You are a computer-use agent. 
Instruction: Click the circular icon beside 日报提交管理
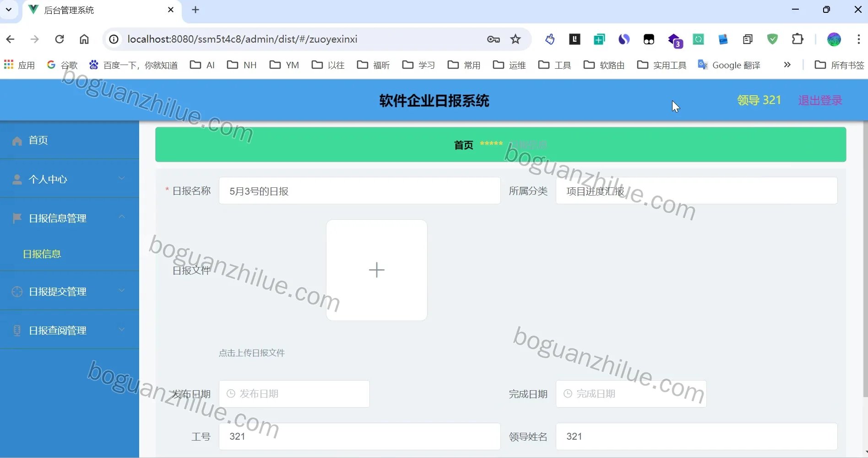click(17, 292)
